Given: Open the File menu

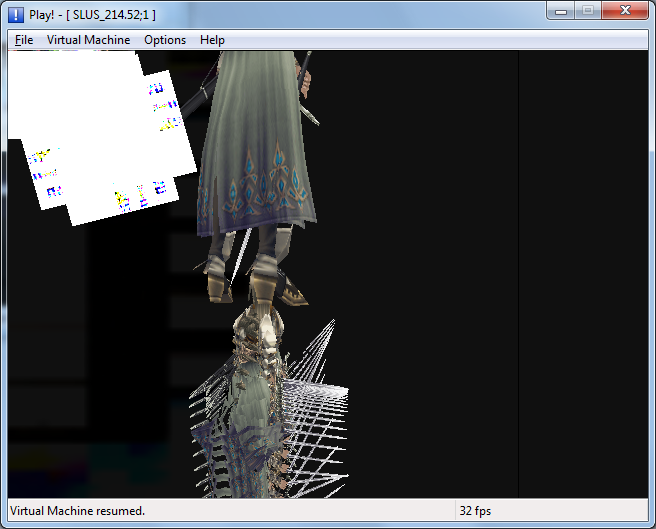Looking at the screenshot, I should tap(24, 40).
